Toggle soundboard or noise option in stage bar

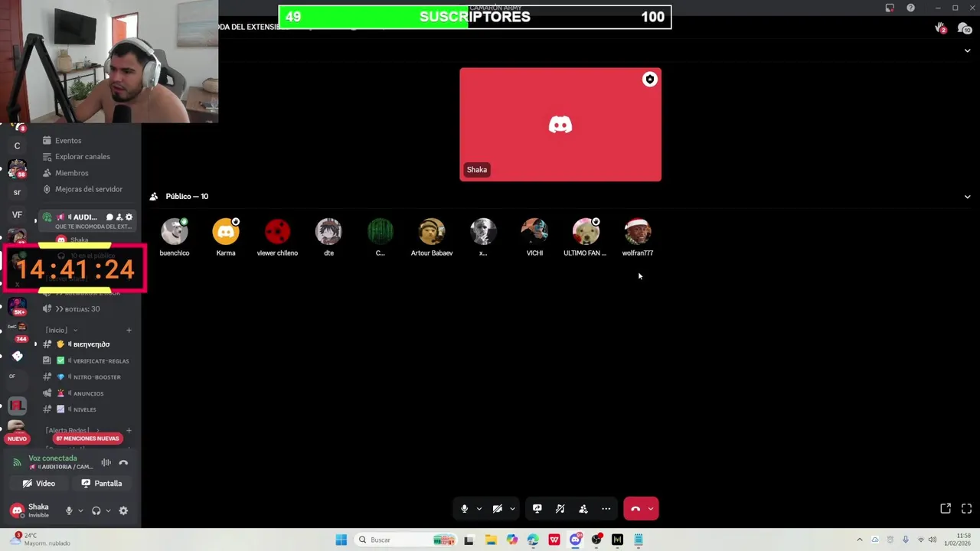click(560, 509)
